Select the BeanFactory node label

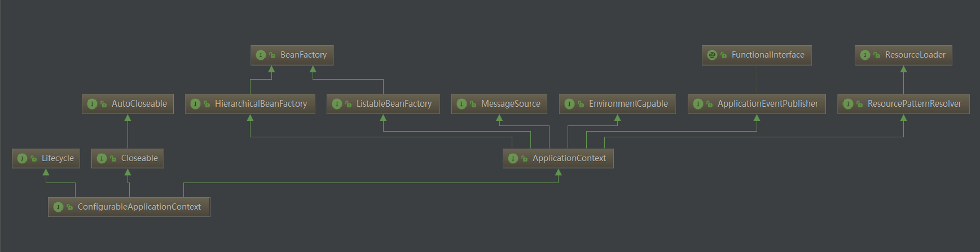304,55
